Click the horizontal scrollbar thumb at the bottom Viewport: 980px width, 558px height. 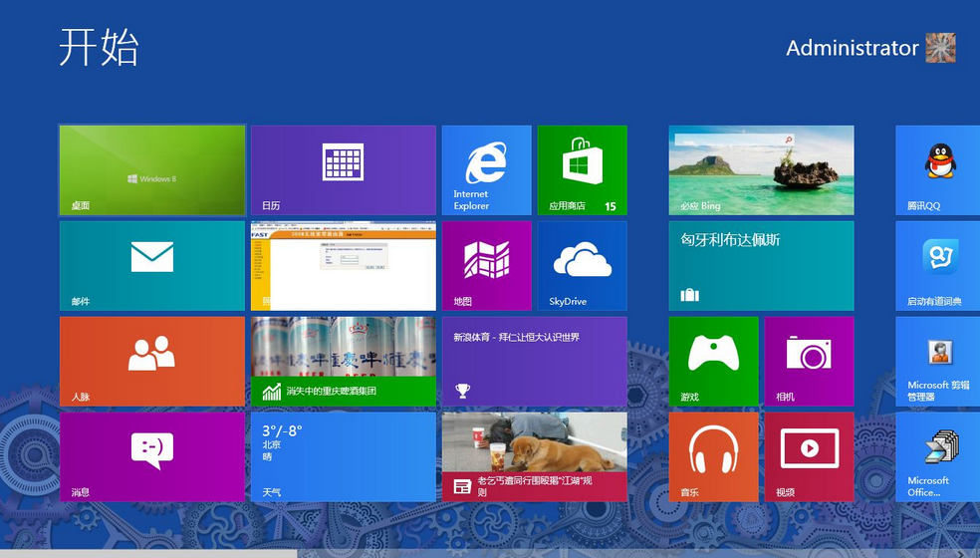148,554
